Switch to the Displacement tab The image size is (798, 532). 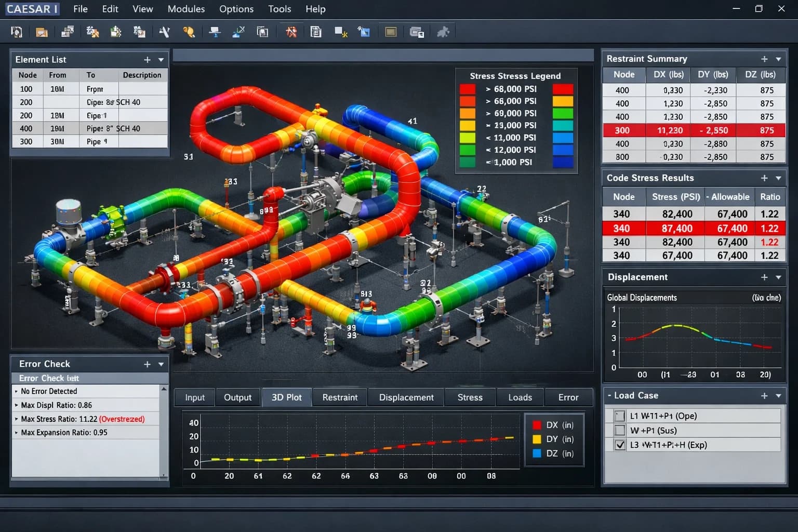[406, 397]
